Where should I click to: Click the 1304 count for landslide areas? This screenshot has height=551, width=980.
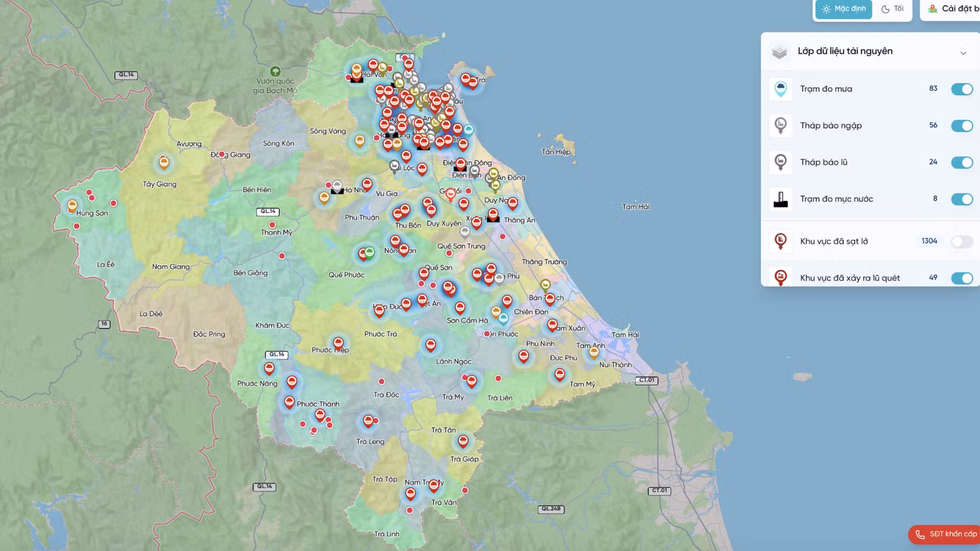click(x=929, y=241)
